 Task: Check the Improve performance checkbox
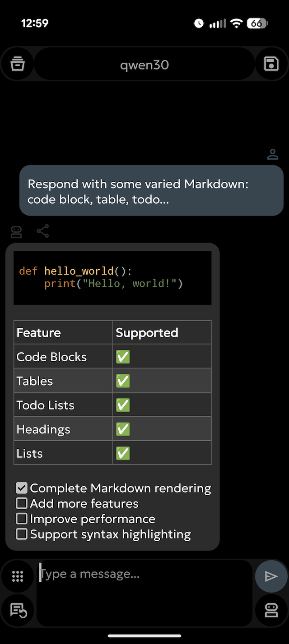(x=22, y=519)
